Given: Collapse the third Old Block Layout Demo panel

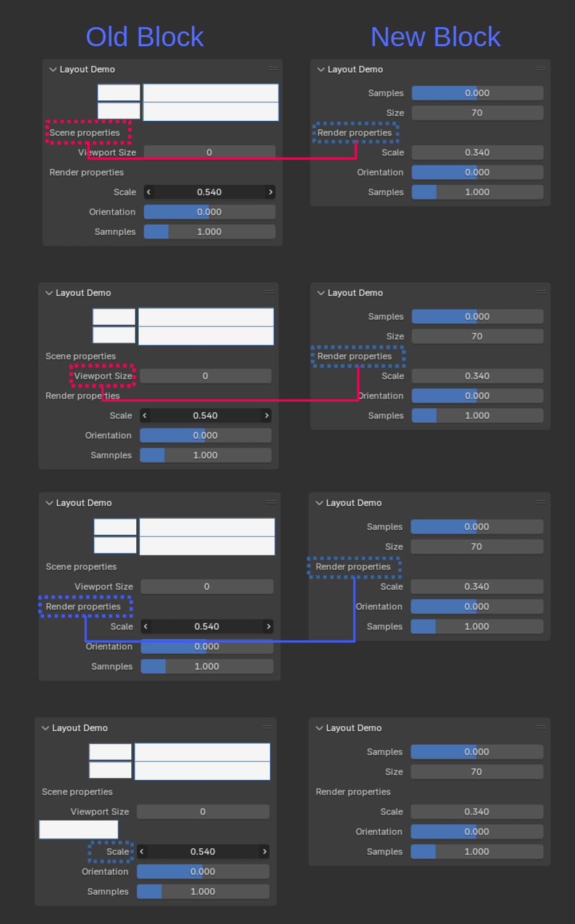Looking at the screenshot, I should 49,503.
